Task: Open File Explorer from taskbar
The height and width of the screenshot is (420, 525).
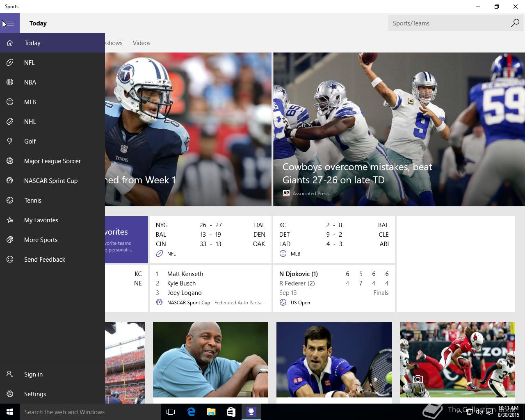Action: pyautogui.click(x=211, y=412)
